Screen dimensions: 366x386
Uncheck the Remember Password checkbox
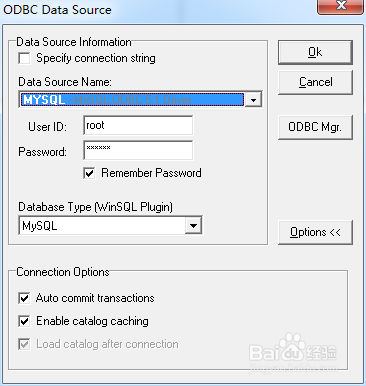tap(89, 173)
